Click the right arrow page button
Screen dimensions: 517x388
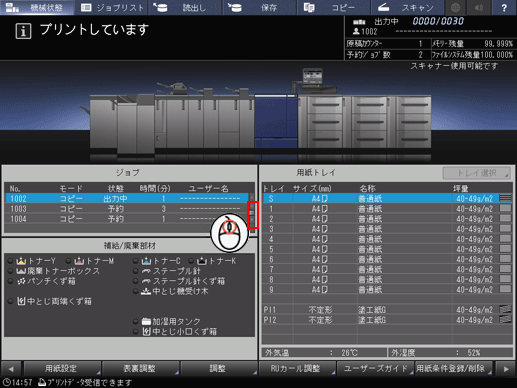click(506, 369)
